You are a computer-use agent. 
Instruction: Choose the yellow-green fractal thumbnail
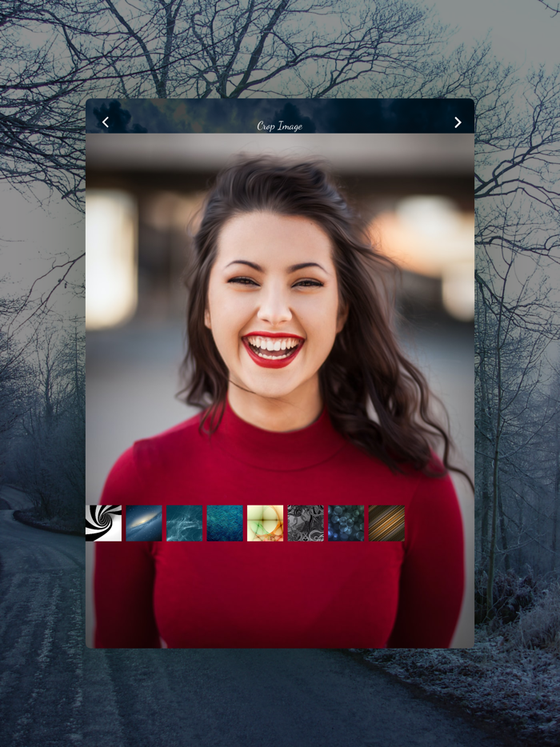(265, 523)
